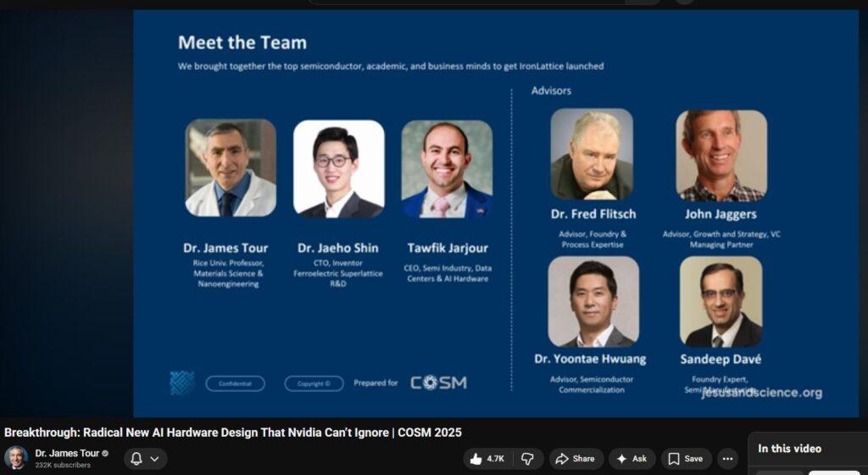Open the three-dot more actions menu

point(728,459)
